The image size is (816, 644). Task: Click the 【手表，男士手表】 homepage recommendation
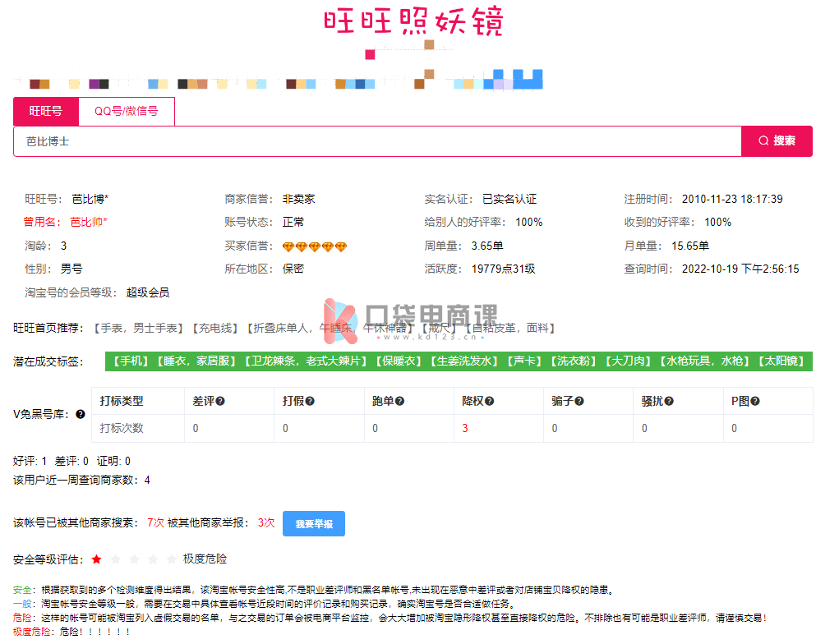coord(138,329)
